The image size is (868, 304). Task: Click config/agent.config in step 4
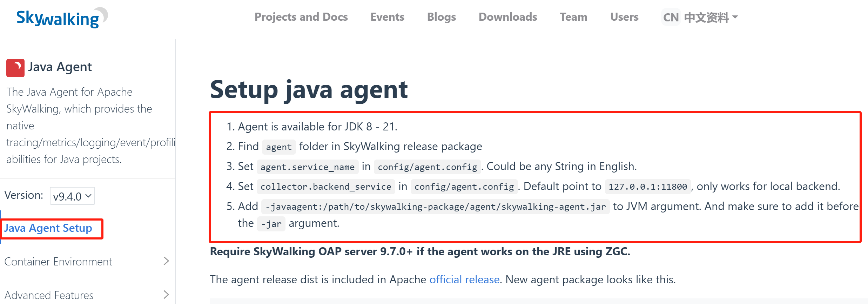(x=464, y=187)
